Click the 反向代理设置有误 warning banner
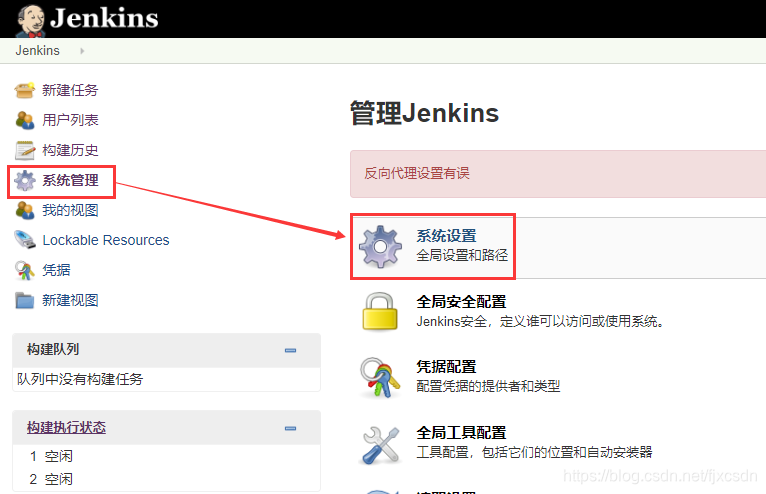 coord(558,174)
